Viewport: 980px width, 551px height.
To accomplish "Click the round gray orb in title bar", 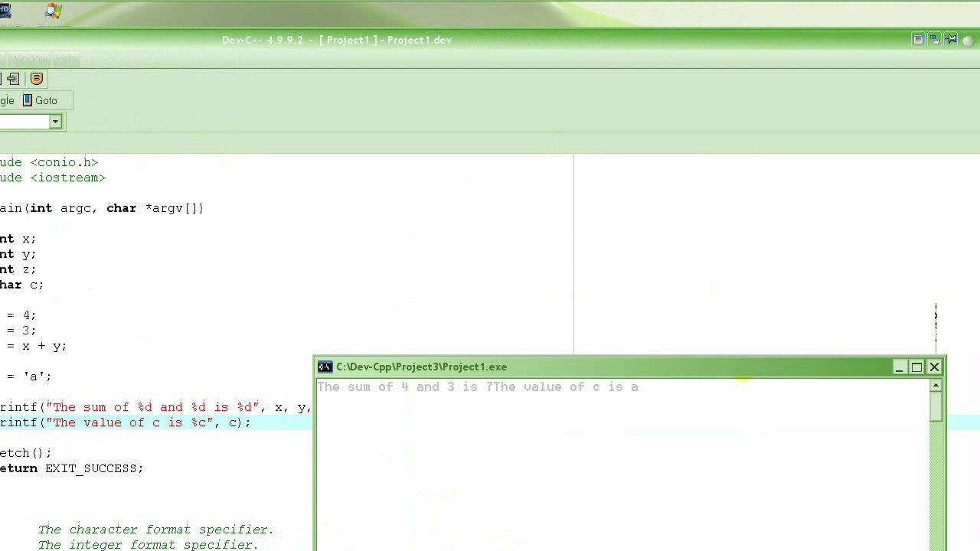I will pyautogui.click(x=968, y=41).
